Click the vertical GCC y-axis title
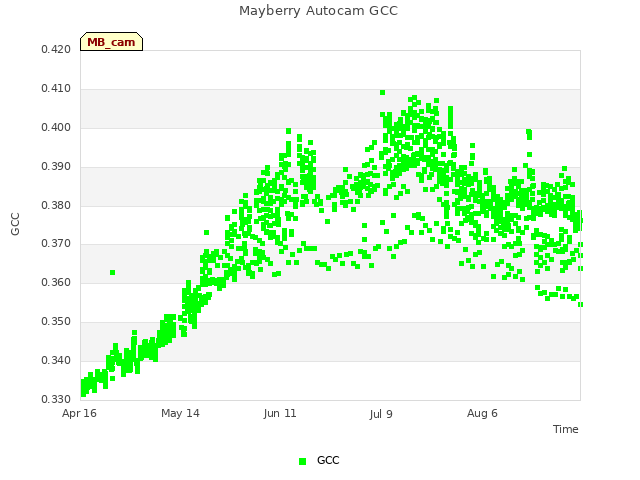640x480 pixels. [x=15, y=224]
